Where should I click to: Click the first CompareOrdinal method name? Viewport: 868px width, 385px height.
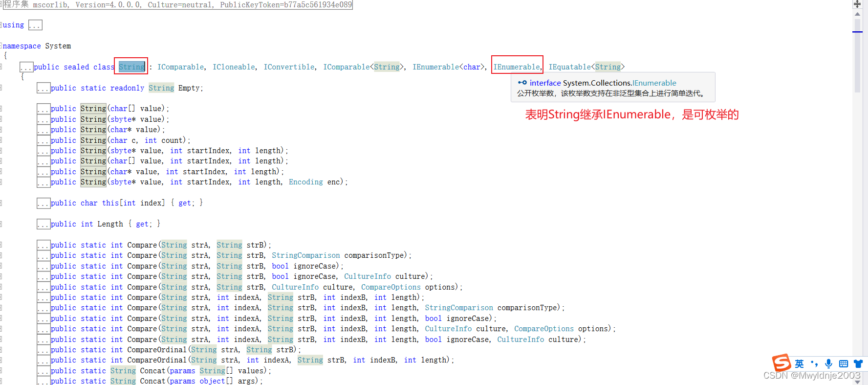(157, 350)
